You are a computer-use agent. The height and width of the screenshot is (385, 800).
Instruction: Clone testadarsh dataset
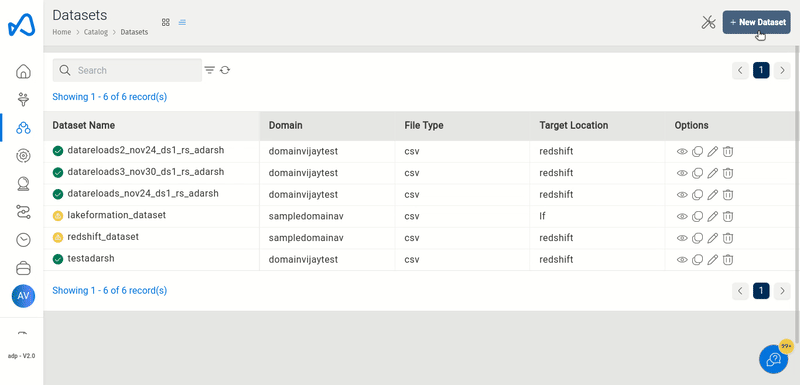point(697,260)
